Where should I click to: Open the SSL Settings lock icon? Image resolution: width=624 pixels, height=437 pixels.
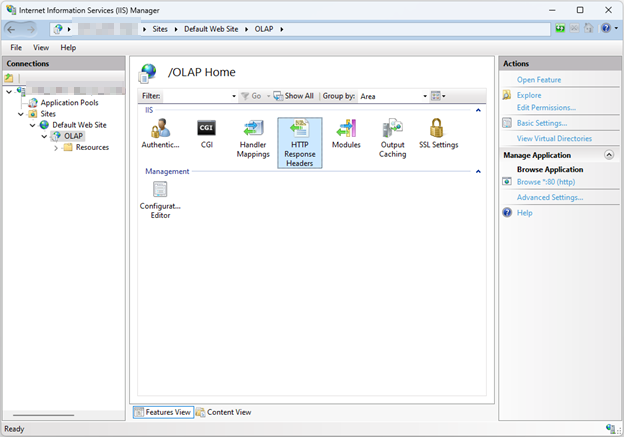click(x=437, y=128)
